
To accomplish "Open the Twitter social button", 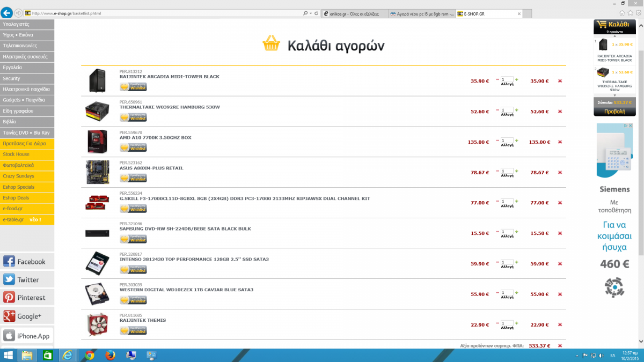I will (27, 279).
